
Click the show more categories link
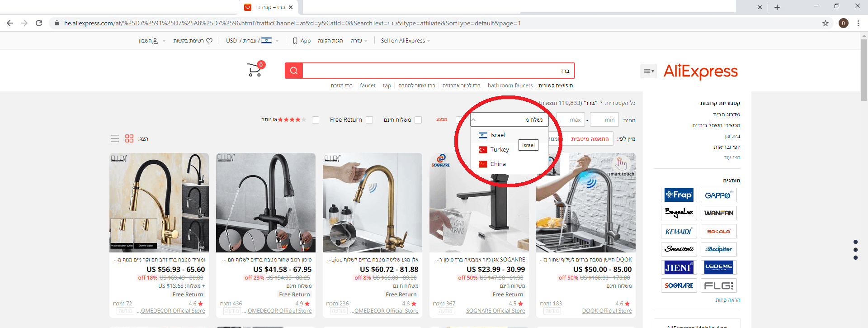tap(732, 157)
